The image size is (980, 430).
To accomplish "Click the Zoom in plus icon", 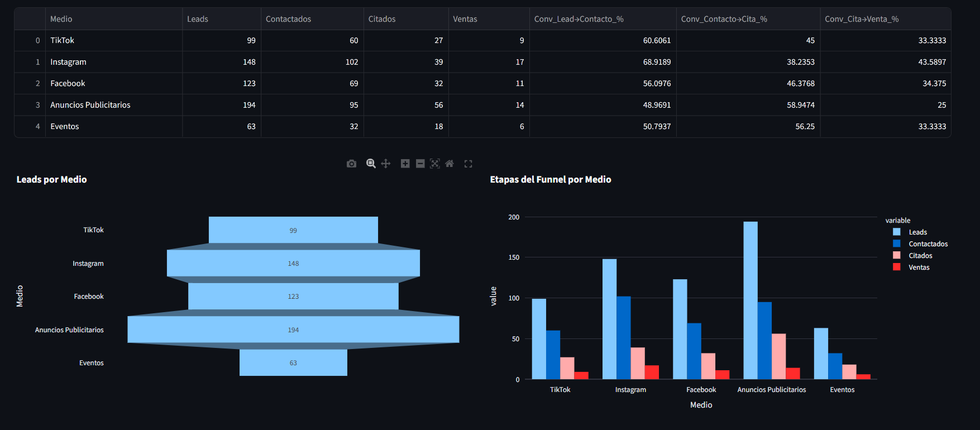I will 405,164.
